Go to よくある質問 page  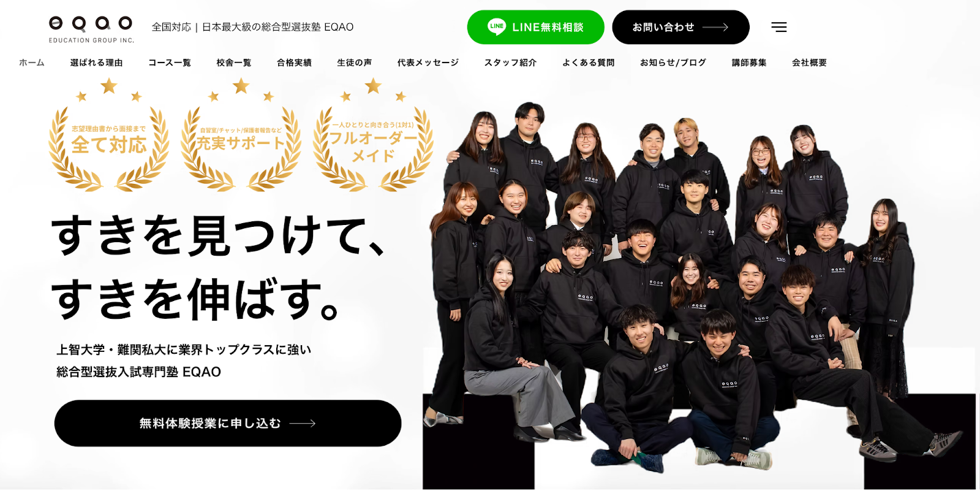[589, 63]
